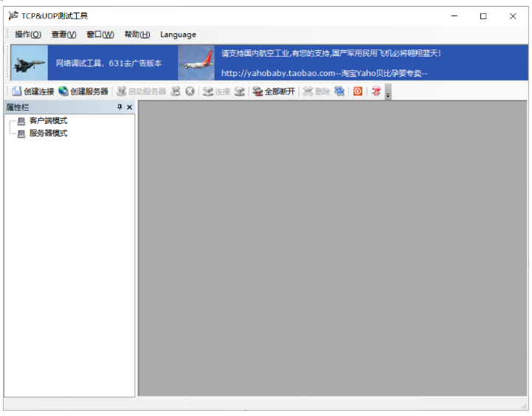Click the 删除 (Delete) toolbar button

(x=317, y=91)
